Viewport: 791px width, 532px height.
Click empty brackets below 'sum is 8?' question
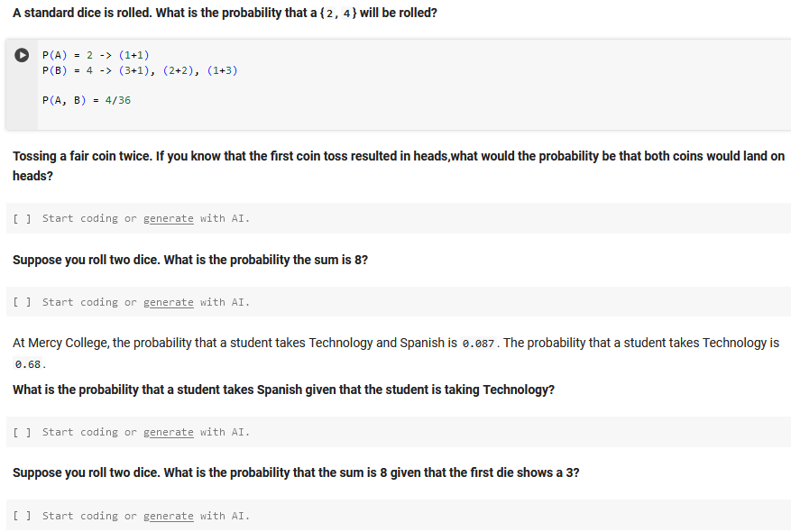click(23, 302)
